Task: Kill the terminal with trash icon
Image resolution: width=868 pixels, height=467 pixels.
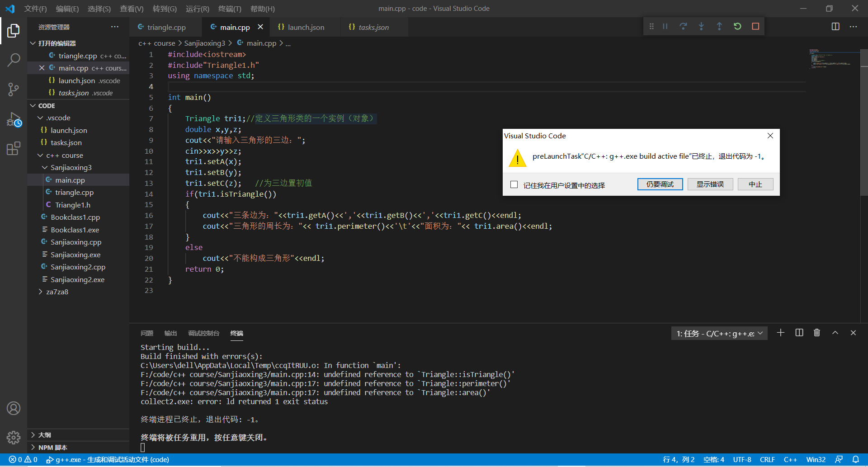Action: point(817,333)
